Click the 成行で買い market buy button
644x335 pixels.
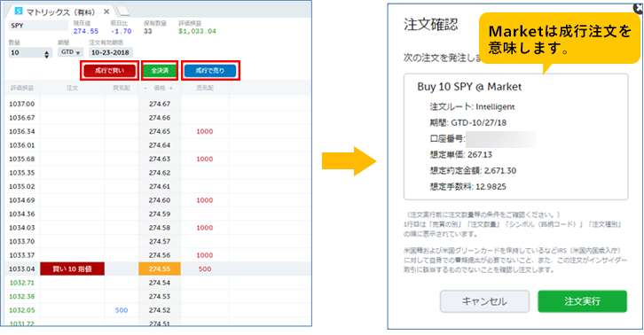(109, 71)
